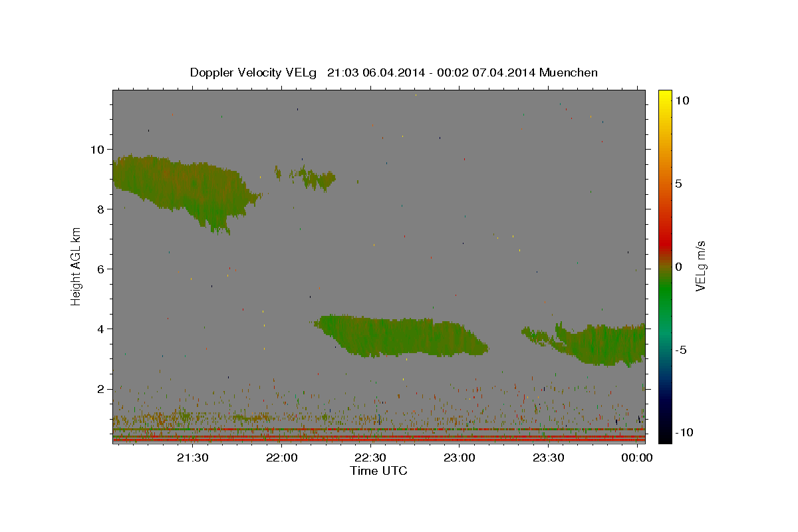The width and height of the screenshot is (798, 532).
Task: Click the 'Time UTC' axis label
Action: [378, 471]
